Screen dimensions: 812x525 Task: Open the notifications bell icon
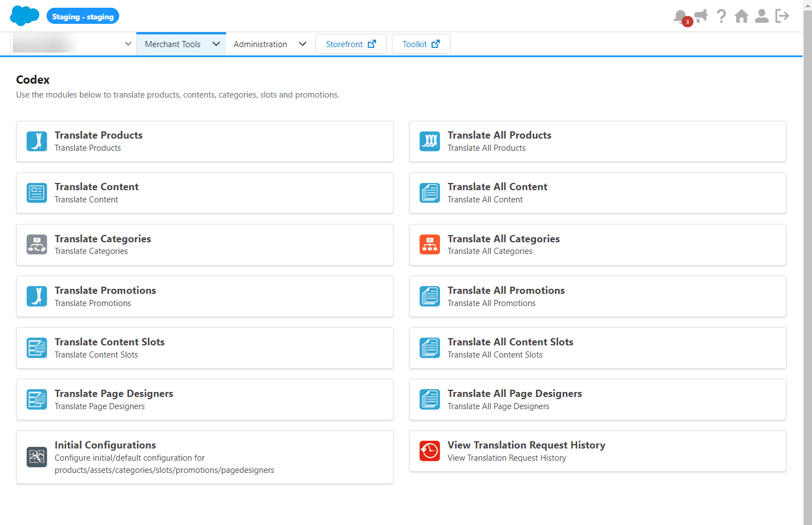680,17
